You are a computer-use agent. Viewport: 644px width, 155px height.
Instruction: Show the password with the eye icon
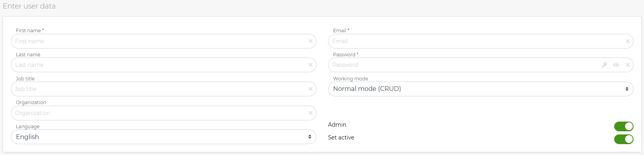[616, 65]
